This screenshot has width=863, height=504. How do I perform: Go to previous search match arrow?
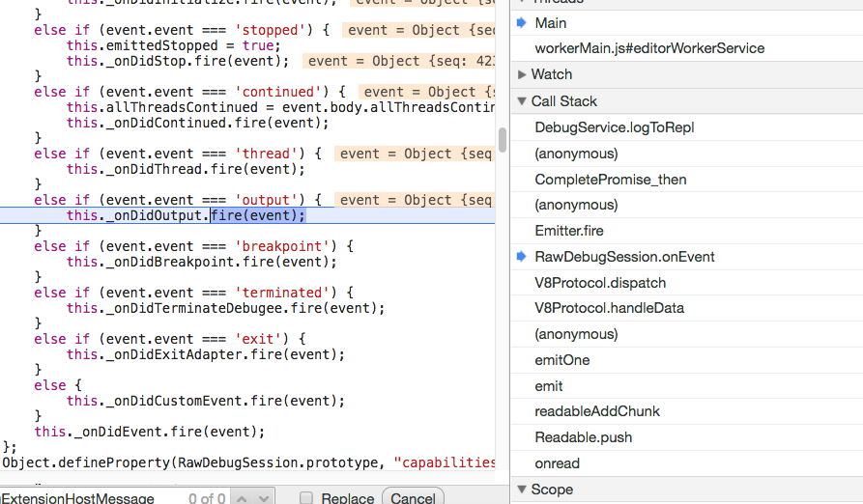(242, 498)
